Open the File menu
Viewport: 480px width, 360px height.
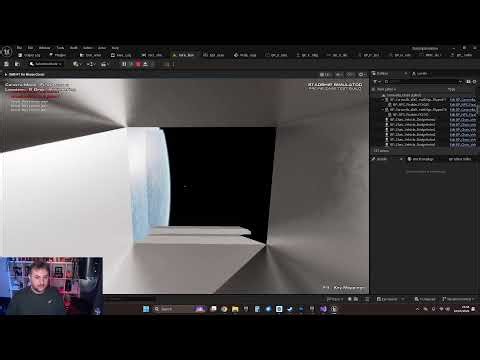click(19, 48)
